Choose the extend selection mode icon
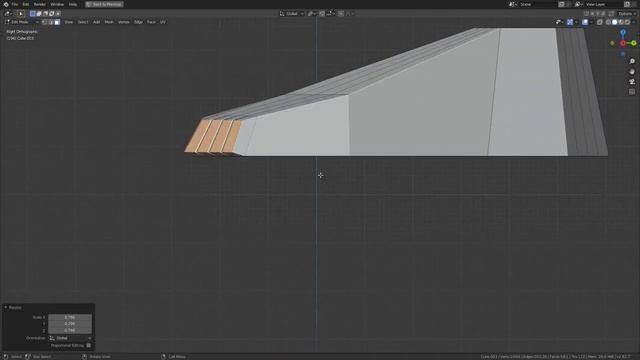640x360 pixels. click(x=39, y=13)
